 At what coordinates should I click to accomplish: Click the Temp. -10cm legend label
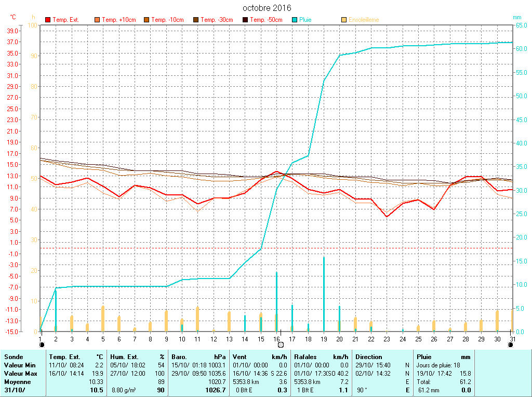(167, 20)
